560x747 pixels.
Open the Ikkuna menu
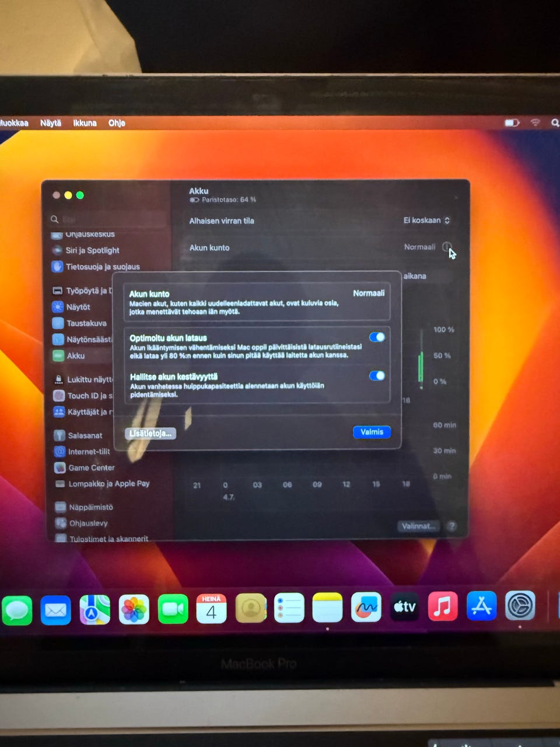pos(85,123)
